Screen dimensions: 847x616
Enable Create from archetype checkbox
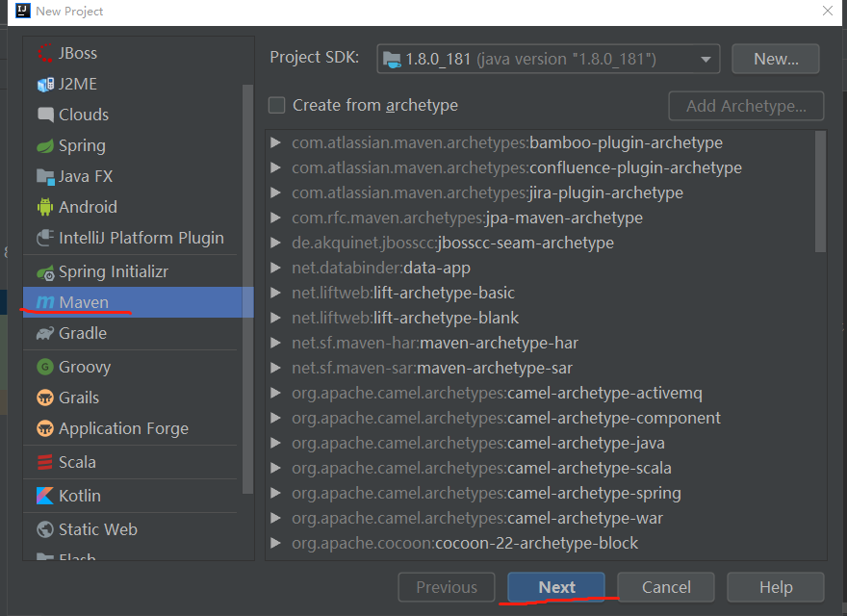click(x=276, y=105)
